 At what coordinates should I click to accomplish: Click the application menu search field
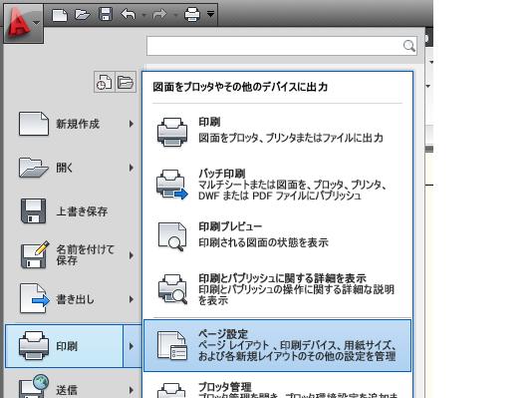(x=282, y=46)
